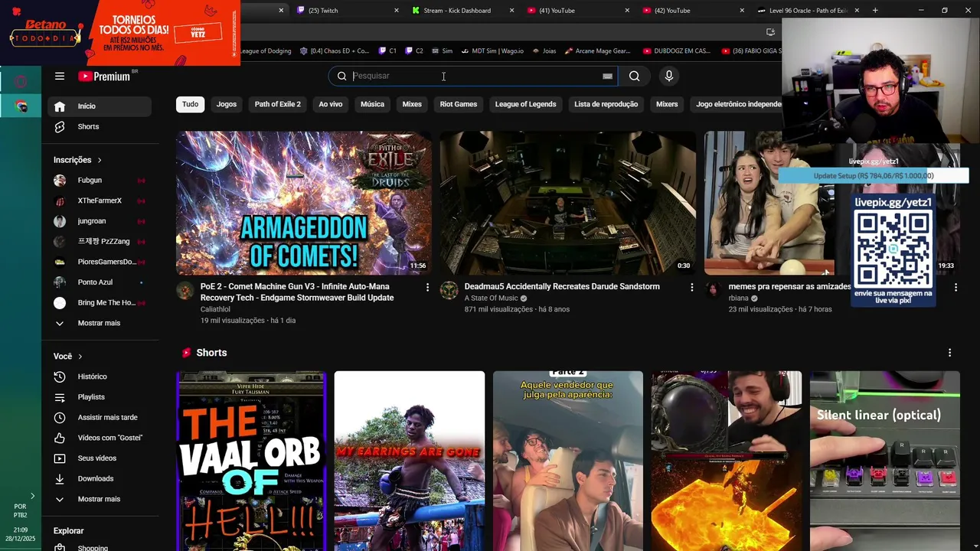Image resolution: width=980 pixels, height=551 pixels.
Task: Activate voice search microphone
Action: pyautogui.click(x=668, y=76)
